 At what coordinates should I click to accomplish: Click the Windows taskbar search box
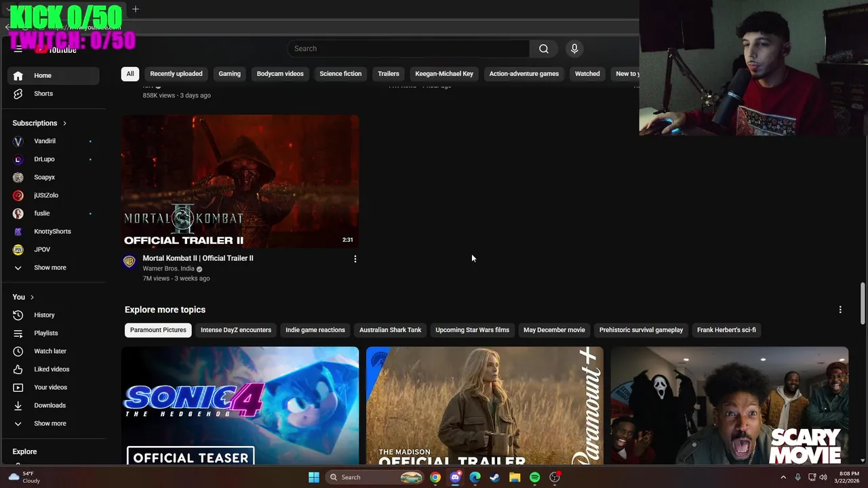point(374,477)
